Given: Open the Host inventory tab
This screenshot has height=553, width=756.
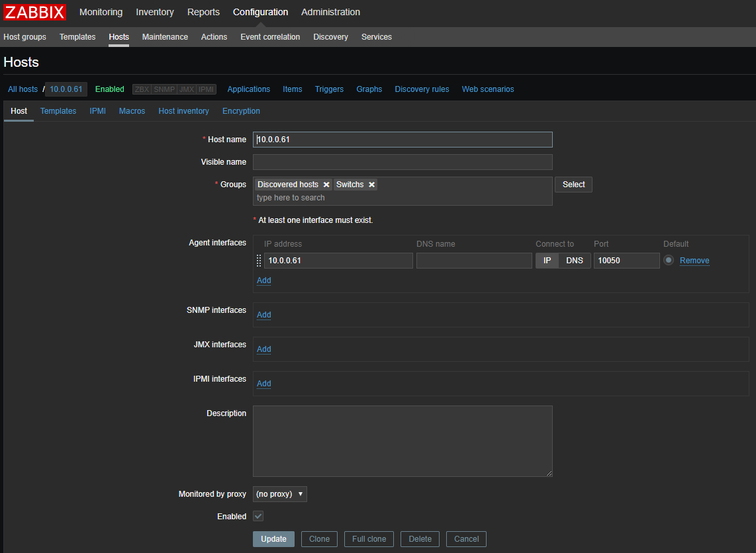Looking at the screenshot, I should (183, 111).
